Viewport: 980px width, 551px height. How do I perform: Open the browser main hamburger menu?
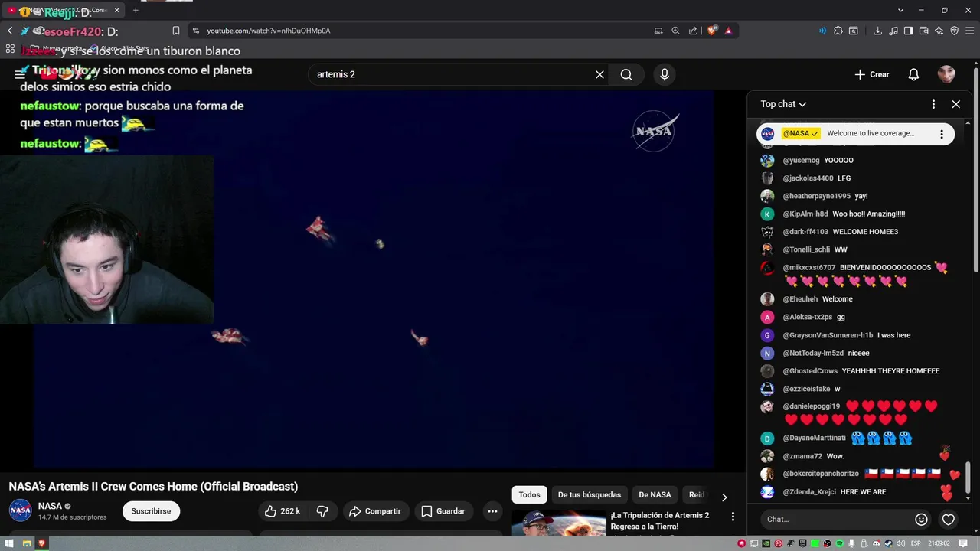pyautogui.click(x=970, y=31)
